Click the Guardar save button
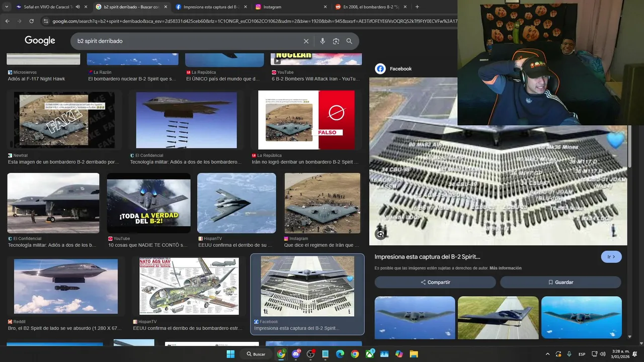644x362 pixels. click(560, 282)
